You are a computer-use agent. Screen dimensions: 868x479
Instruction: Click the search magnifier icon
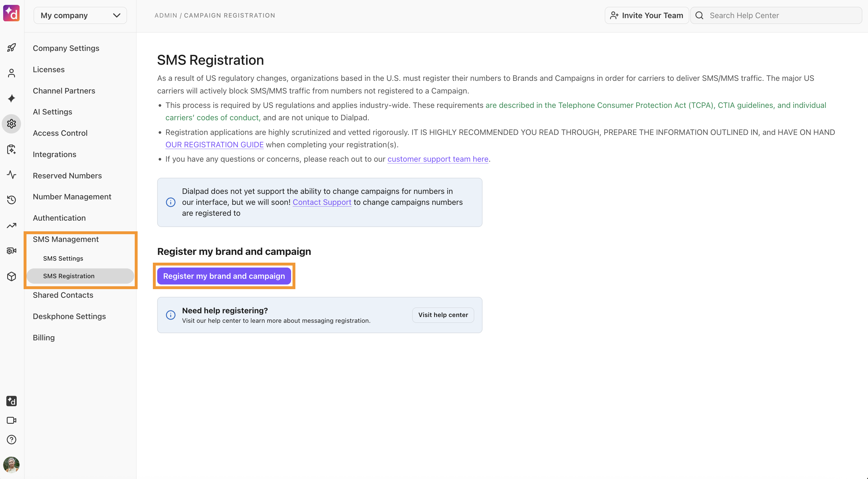click(700, 16)
